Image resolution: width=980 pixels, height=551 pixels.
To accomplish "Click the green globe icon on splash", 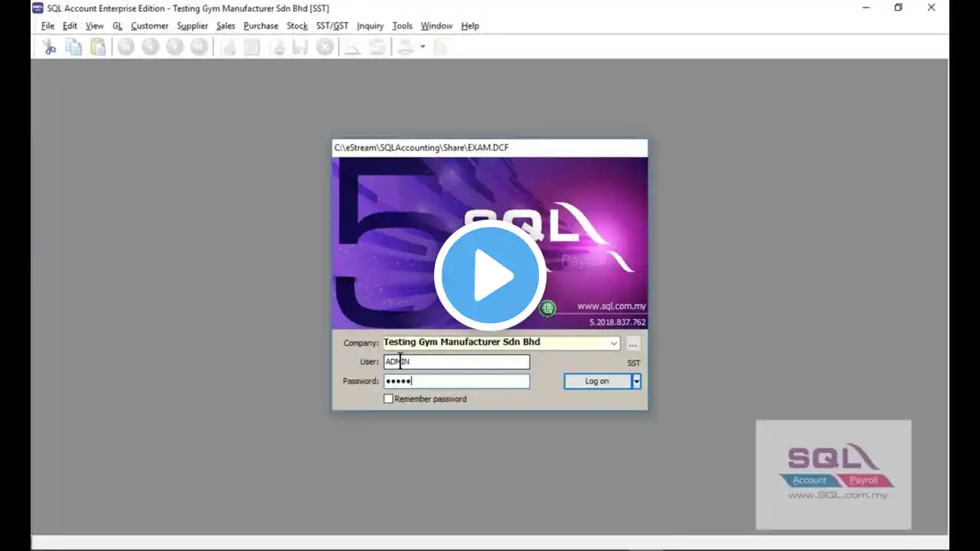I will click(547, 308).
